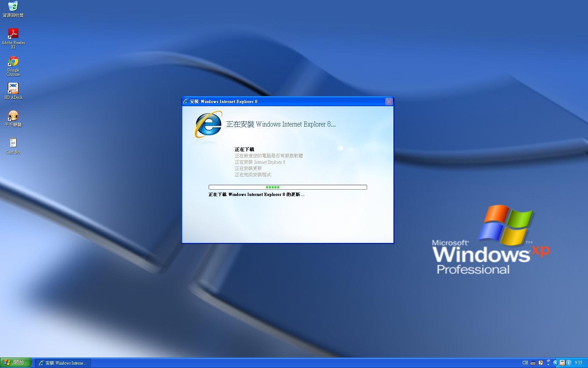Select the Google Chrome desktop shortcut
Viewport: 588px width, 368px height.
point(13,66)
